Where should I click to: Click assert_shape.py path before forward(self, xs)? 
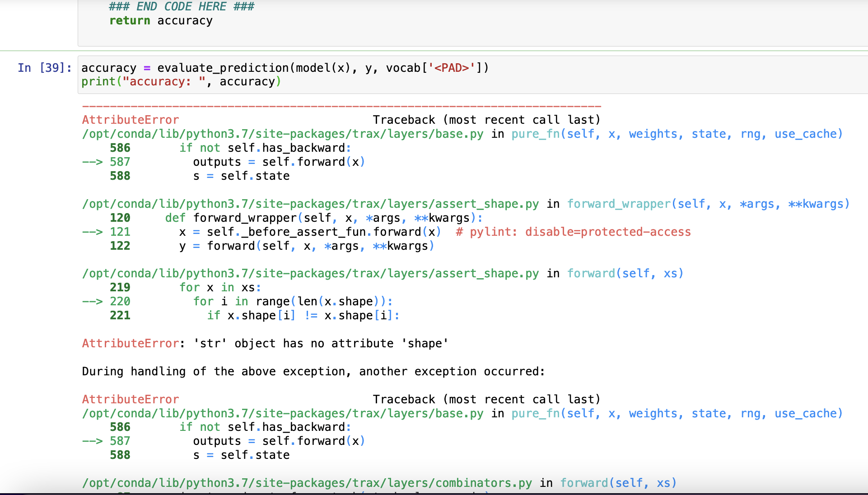point(310,274)
